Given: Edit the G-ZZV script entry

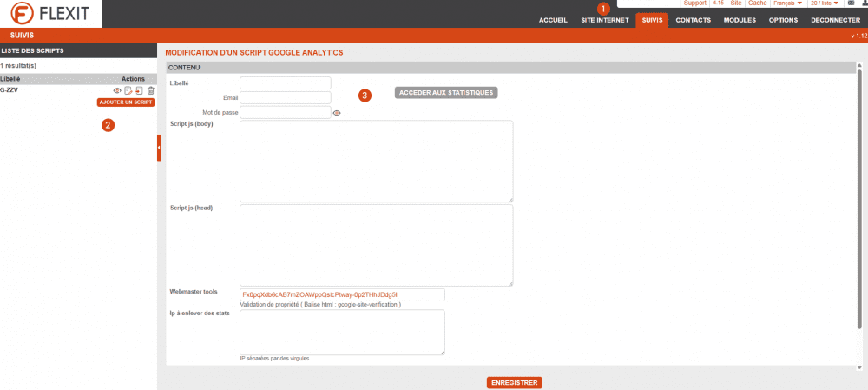Looking at the screenshot, I should point(128,90).
